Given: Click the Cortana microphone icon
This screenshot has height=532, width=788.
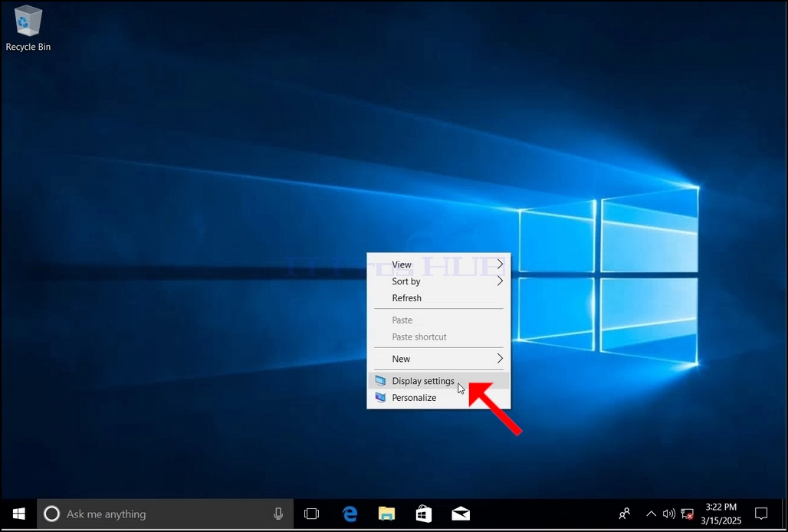Looking at the screenshot, I should point(278,514).
